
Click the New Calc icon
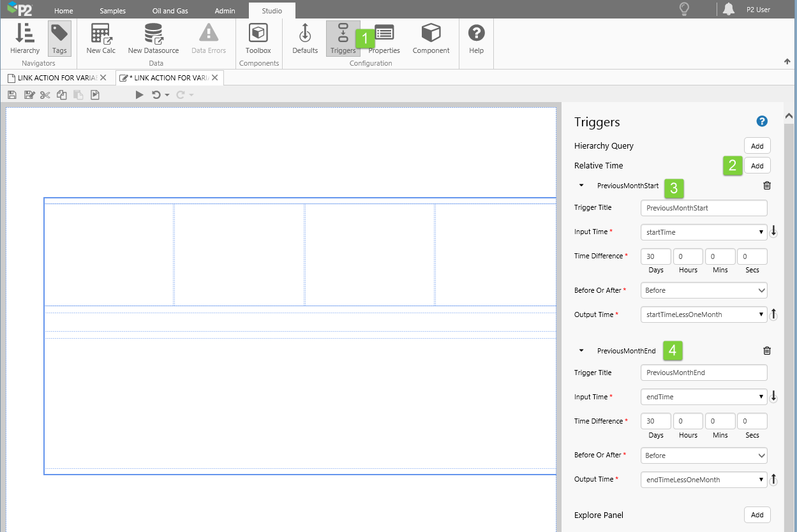tap(101, 38)
